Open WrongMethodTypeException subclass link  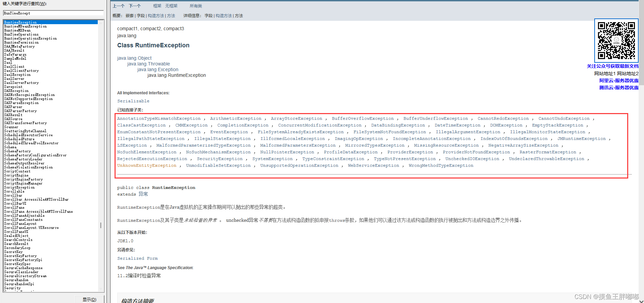[x=441, y=165]
